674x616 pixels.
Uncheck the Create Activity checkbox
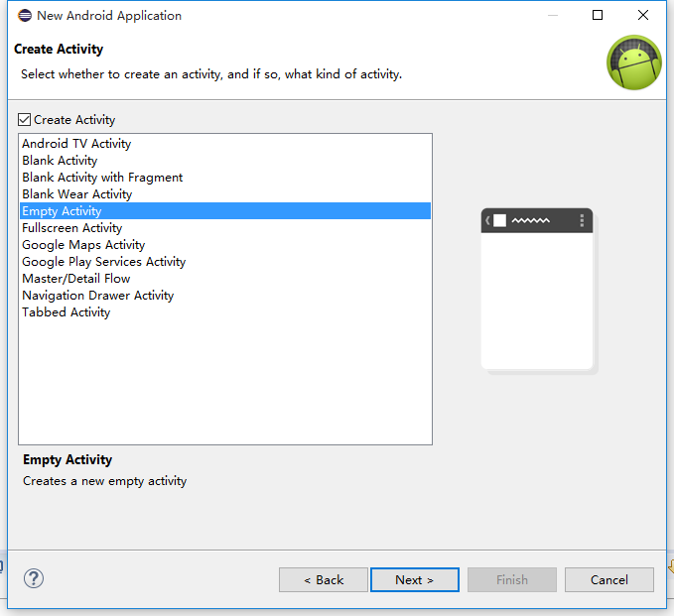coord(24,119)
